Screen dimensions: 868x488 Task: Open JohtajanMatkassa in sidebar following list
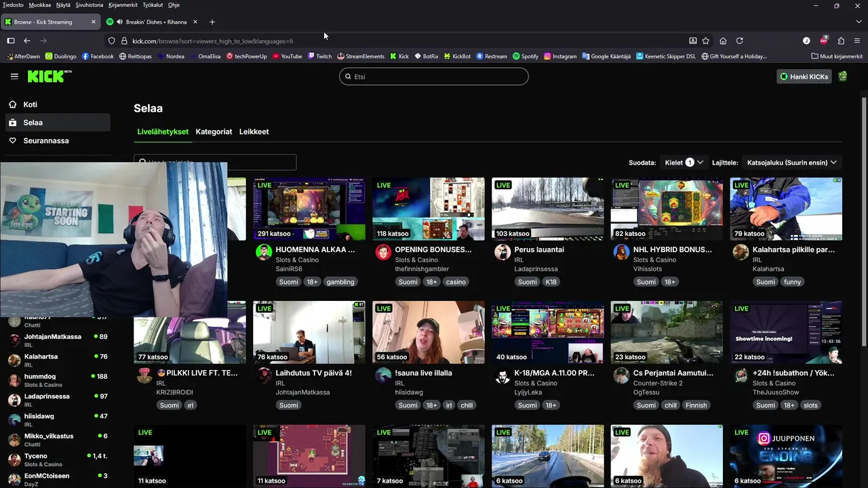click(57, 340)
